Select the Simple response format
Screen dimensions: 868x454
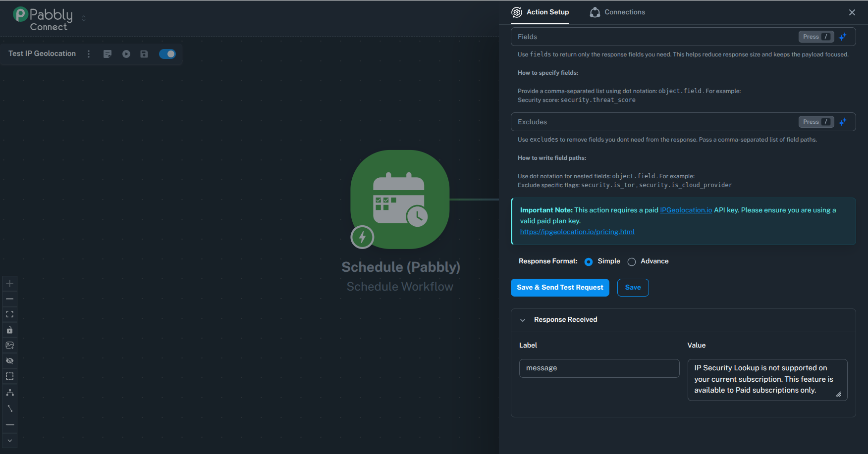point(589,262)
